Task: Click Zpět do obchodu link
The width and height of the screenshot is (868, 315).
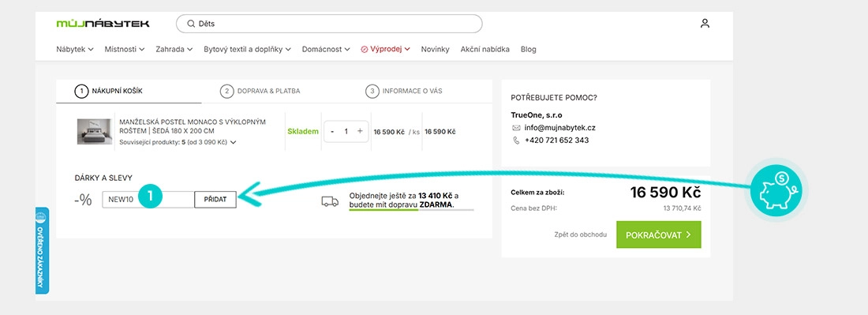Action: pos(580,234)
